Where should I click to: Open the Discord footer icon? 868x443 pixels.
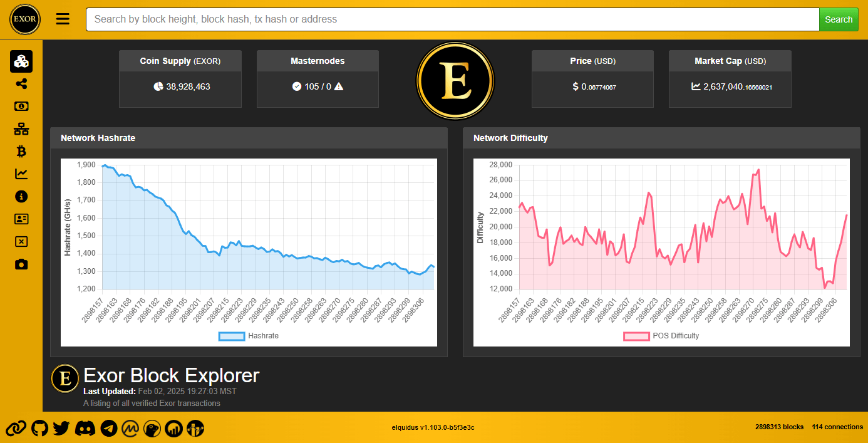point(85,429)
